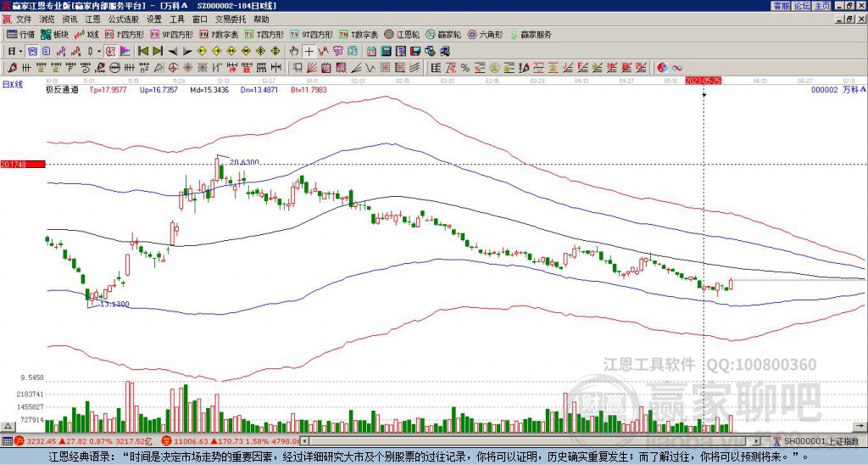868x465 pixels.
Task: Open the P四方形 tool
Action: tap(126, 34)
